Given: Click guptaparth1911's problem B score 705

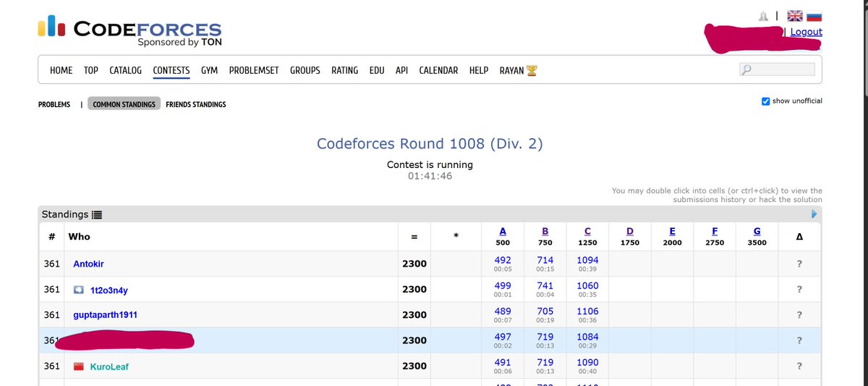Looking at the screenshot, I should click(x=545, y=311).
